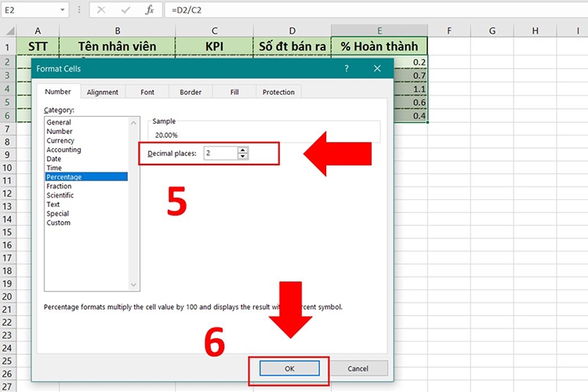The width and height of the screenshot is (588, 392).
Task: Select Custom category
Action: click(x=86, y=223)
